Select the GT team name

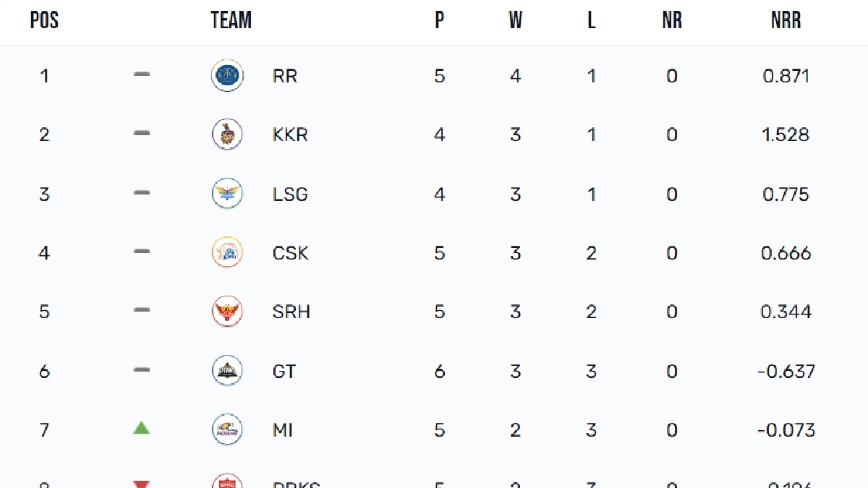[284, 372]
